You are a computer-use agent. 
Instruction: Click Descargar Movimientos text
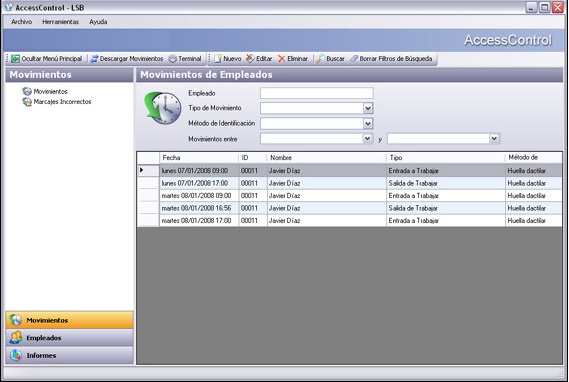click(x=131, y=59)
